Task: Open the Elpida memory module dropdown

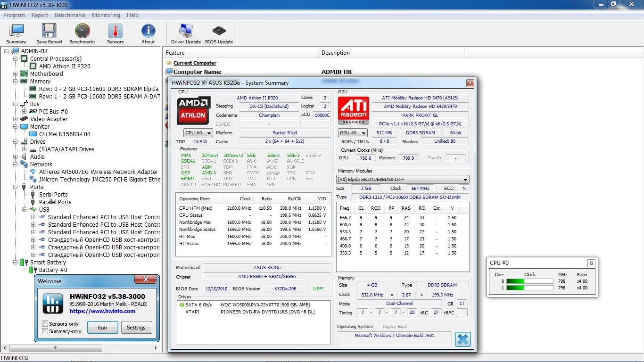Action: (x=403, y=180)
